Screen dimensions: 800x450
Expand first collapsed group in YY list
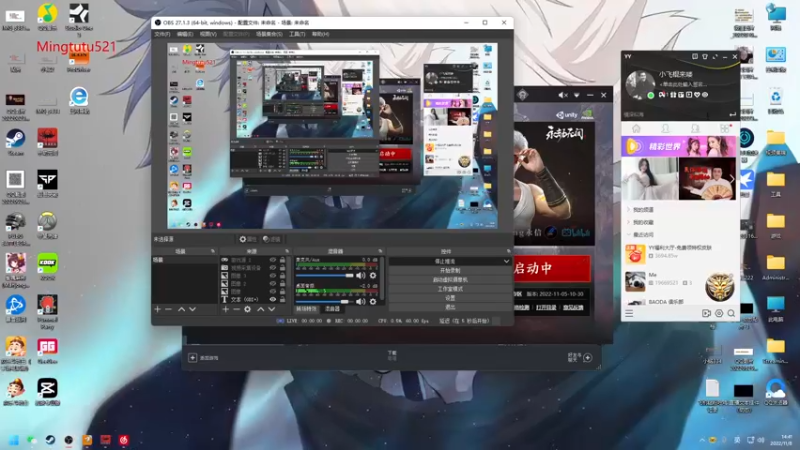point(628,209)
